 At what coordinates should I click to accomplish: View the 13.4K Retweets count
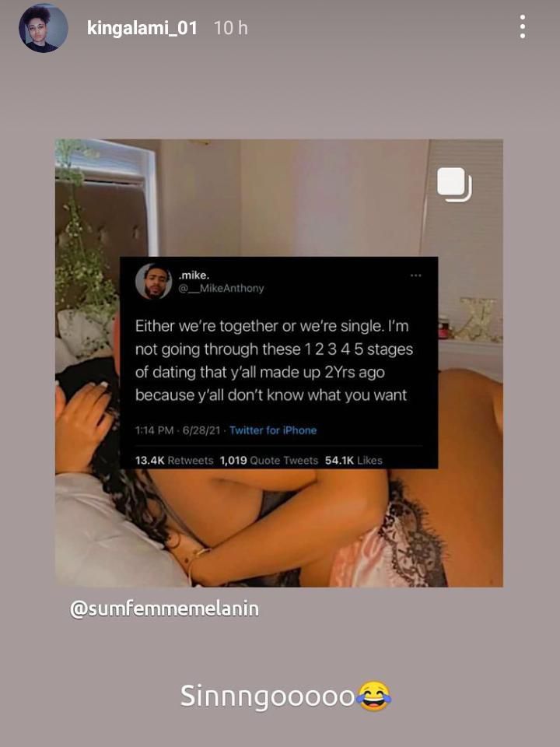174,460
